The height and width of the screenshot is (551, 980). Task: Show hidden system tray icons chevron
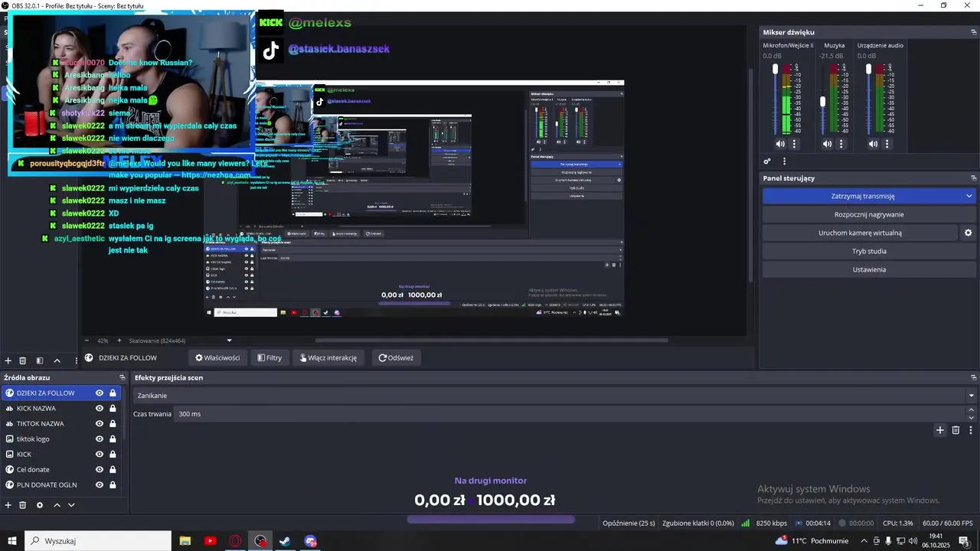(x=863, y=541)
